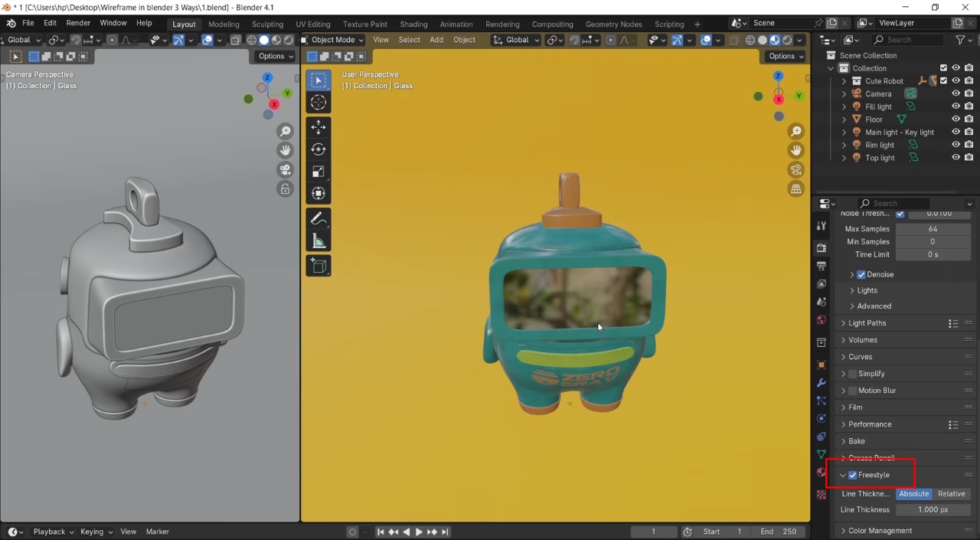Screen dimensions: 980x540
Task: Set line thickness mode to Relative
Action: point(951,494)
